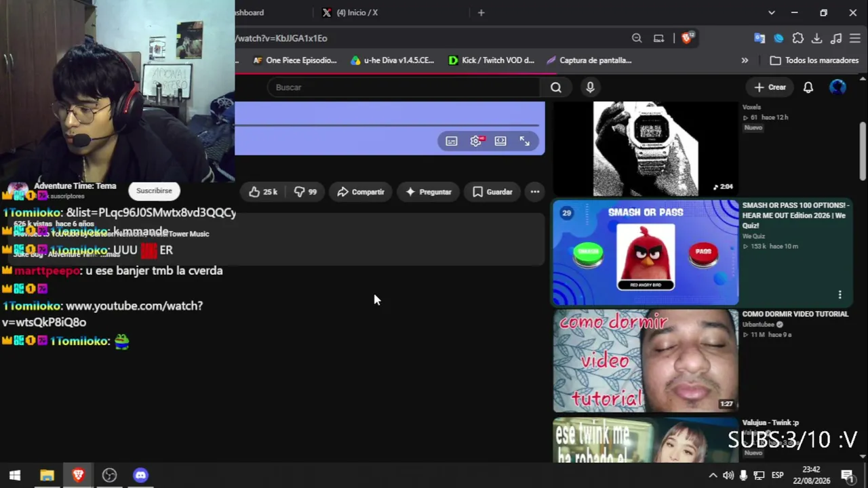Click the network icon in system tray
868x488 pixels.
pos(759,475)
